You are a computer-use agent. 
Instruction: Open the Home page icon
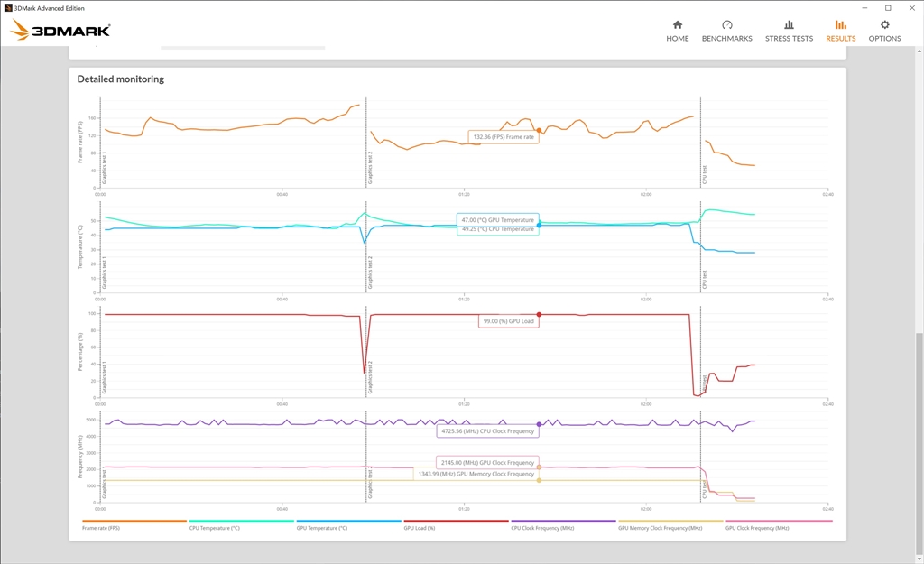pyautogui.click(x=677, y=24)
